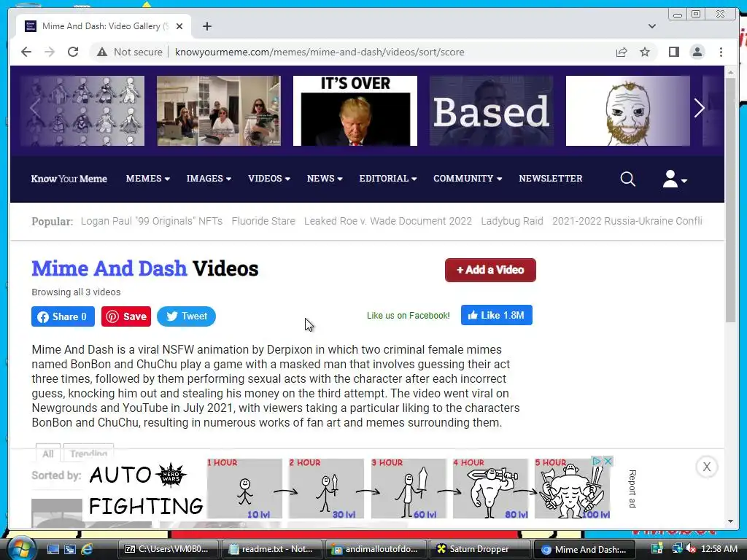747x560 pixels.
Task: Open the browser side panel
Action: click(x=673, y=52)
